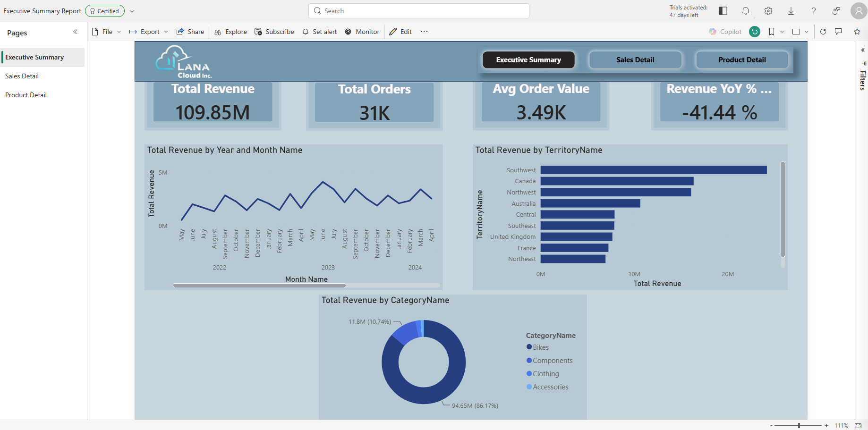
Task: Click the 111% zoom percentage
Action: coord(842,425)
